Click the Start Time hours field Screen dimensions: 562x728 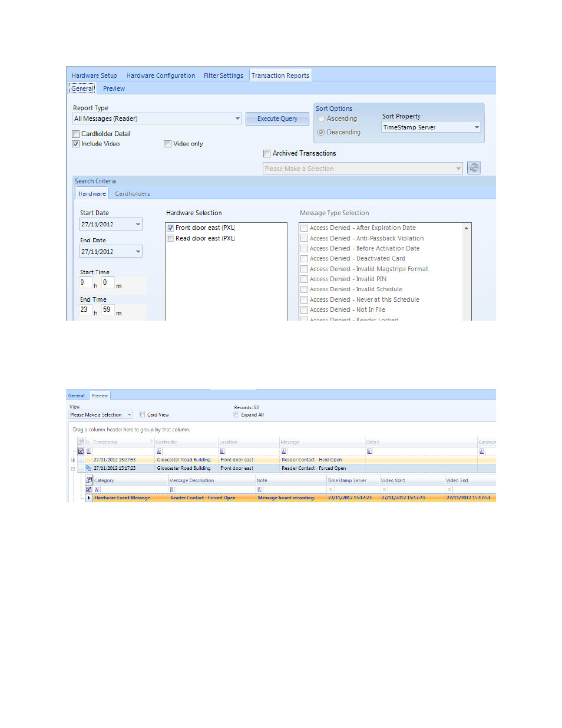click(86, 282)
